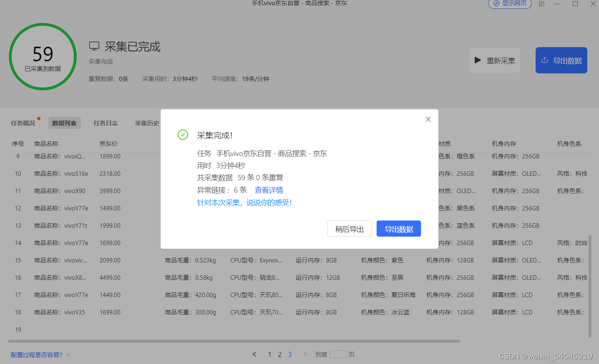Select the 数据列表 tab
The height and width of the screenshot is (364, 599).
click(65, 123)
